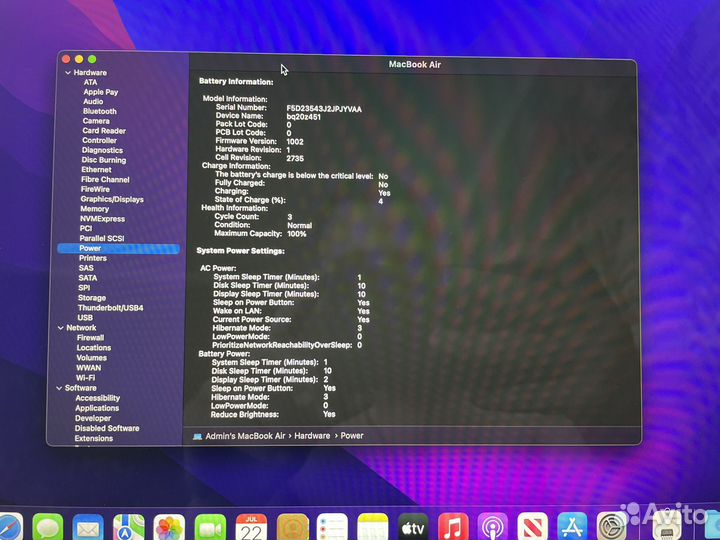This screenshot has height=540, width=720.
Task: Open Disc Burning information
Action: point(104,160)
